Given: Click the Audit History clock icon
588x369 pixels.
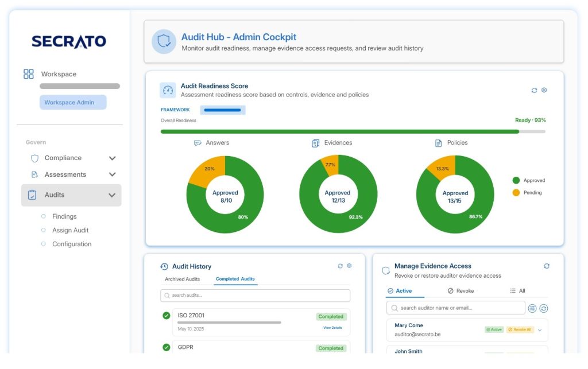Looking at the screenshot, I should point(164,266).
